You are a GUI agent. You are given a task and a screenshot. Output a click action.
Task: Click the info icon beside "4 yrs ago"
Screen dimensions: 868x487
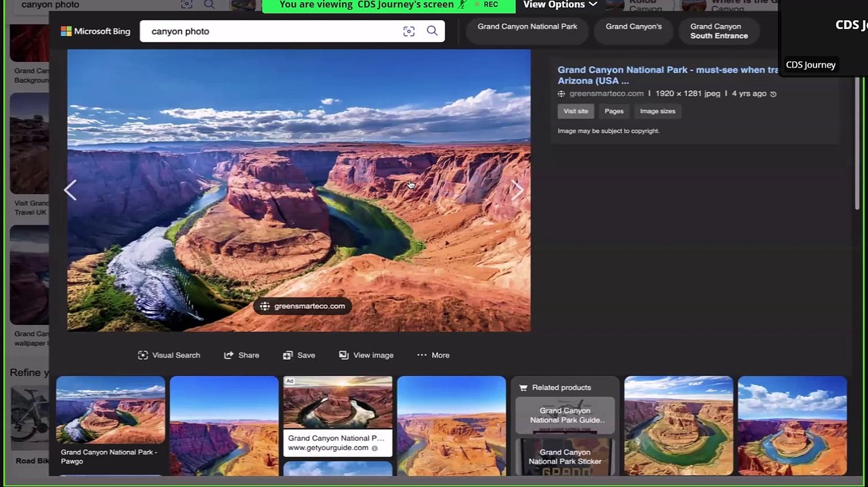pos(773,94)
